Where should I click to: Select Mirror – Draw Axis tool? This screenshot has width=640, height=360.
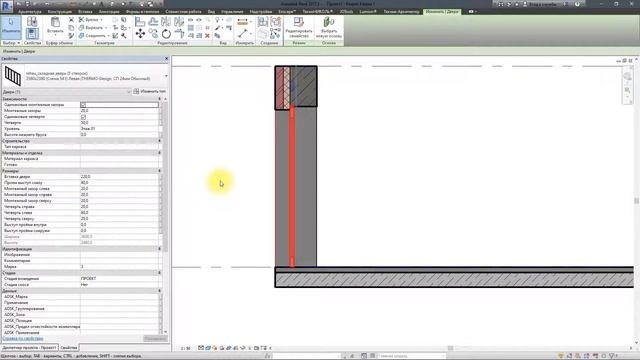[179, 22]
